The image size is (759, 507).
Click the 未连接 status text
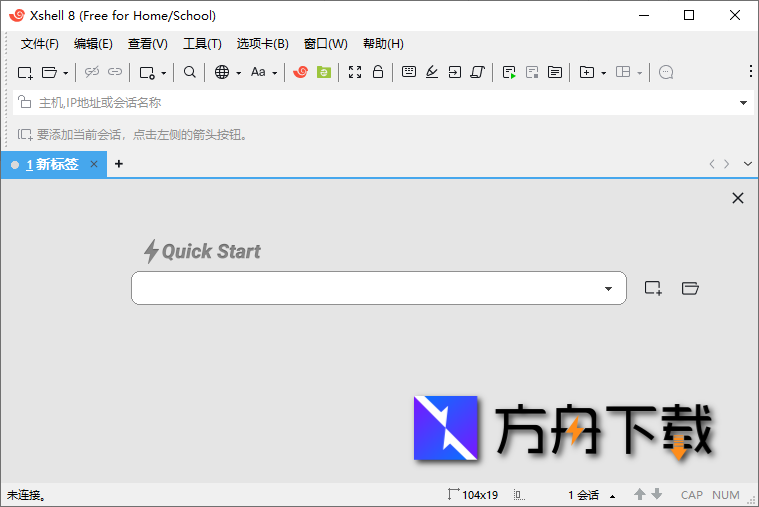tap(27, 495)
